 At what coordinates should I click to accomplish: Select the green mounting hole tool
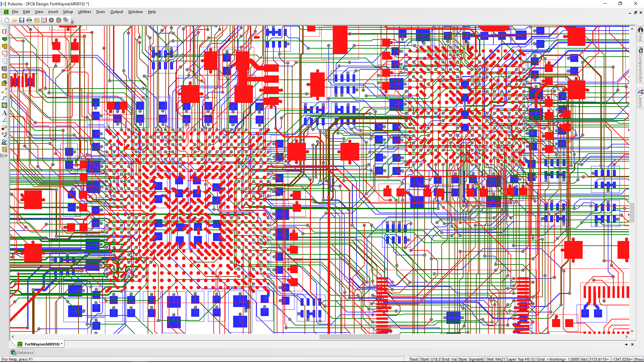(x=4, y=105)
